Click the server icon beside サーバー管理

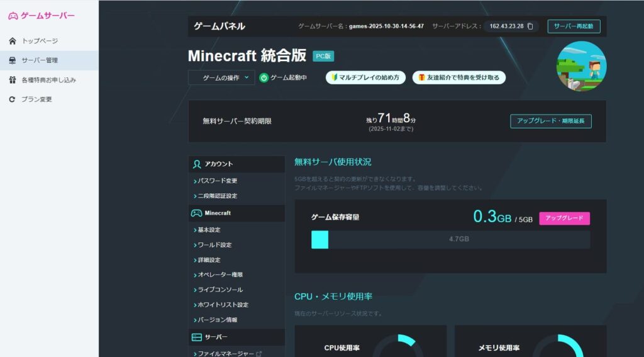click(13, 60)
